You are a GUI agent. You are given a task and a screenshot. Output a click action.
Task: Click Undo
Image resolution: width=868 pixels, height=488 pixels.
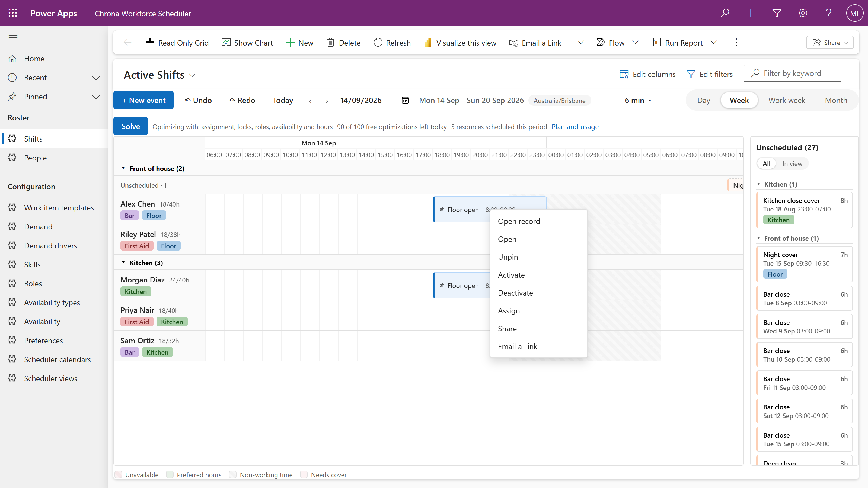199,100
